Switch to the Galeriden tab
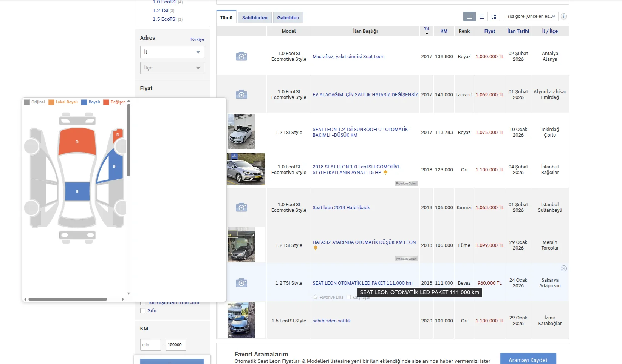The height and width of the screenshot is (364, 622). (288, 17)
